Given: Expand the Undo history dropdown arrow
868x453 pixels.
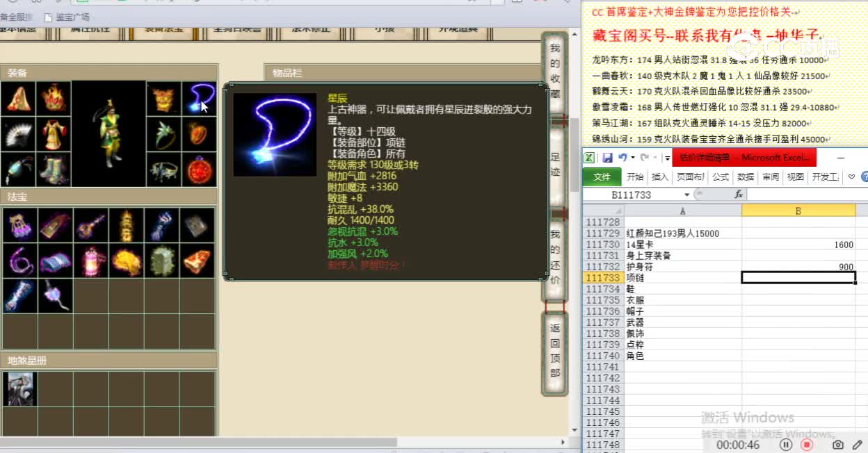Looking at the screenshot, I should [632, 158].
